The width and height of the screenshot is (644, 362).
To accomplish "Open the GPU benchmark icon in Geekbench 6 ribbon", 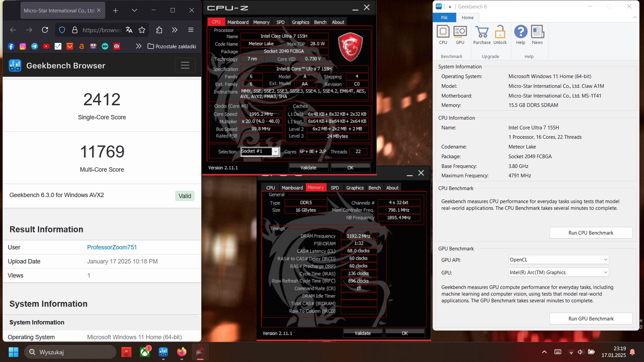I will pos(460,35).
